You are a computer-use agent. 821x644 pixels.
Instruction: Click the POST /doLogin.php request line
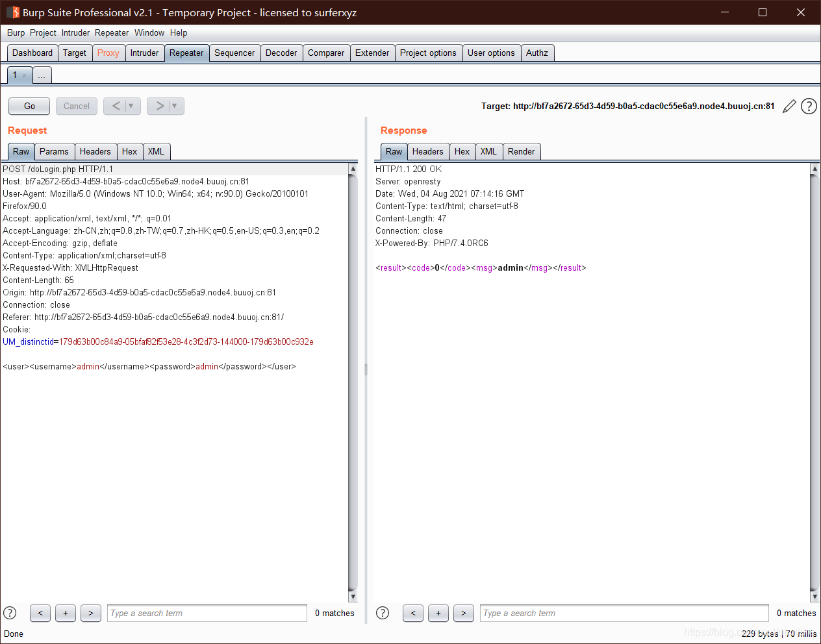(x=58, y=169)
